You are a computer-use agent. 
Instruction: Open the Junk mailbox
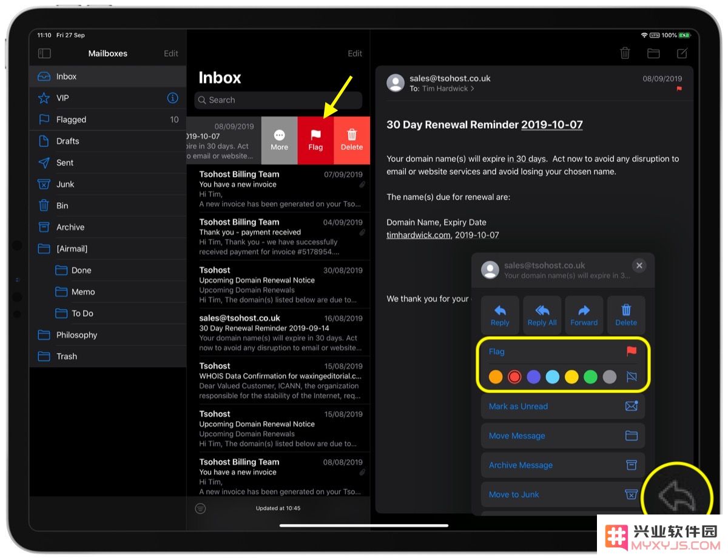(108, 184)
